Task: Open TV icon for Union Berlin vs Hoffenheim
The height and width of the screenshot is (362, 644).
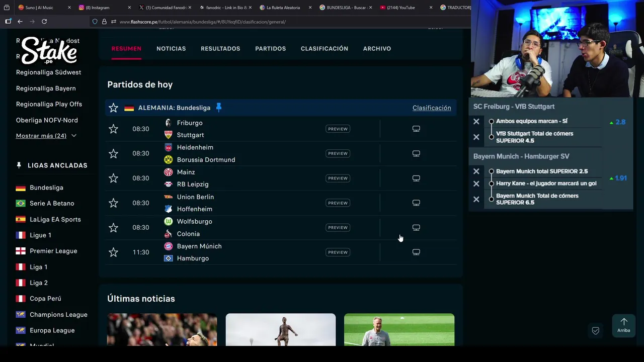Action: [416, 203]
